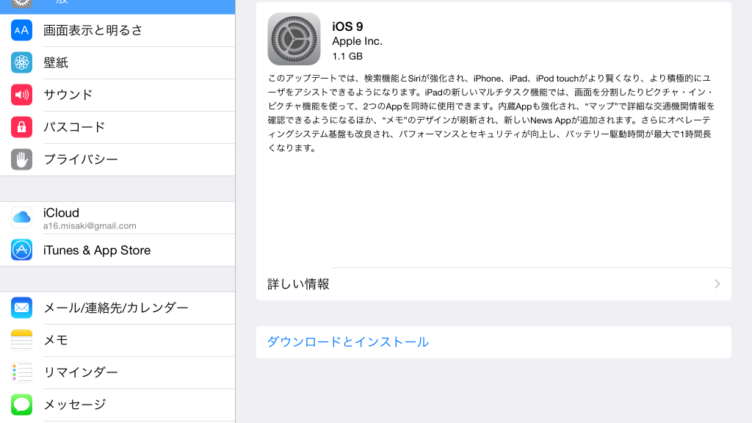Tap the wallpaper (壁紙) flower icon
752x423 pixels.
click(x=22, y=62)
